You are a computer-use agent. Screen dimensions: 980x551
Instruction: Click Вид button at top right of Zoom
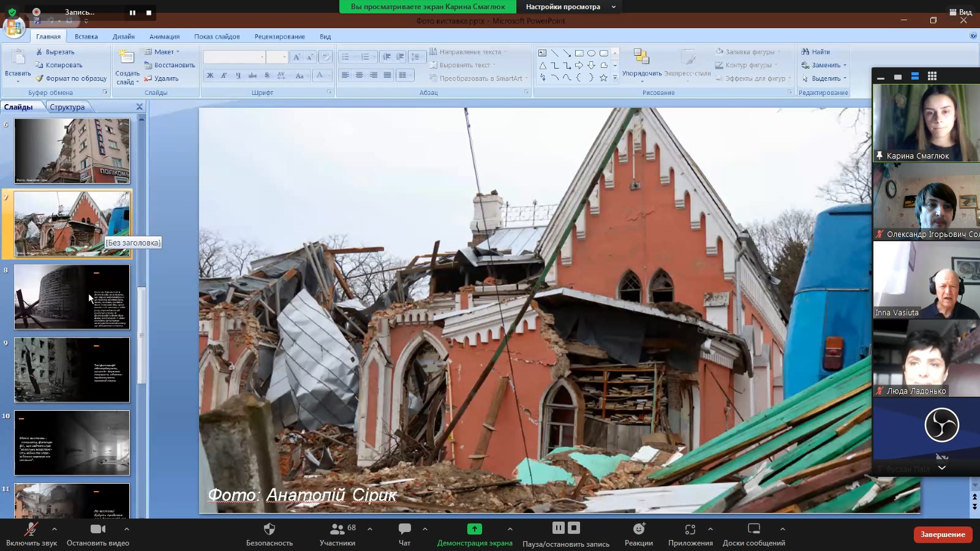pos(960,12)
